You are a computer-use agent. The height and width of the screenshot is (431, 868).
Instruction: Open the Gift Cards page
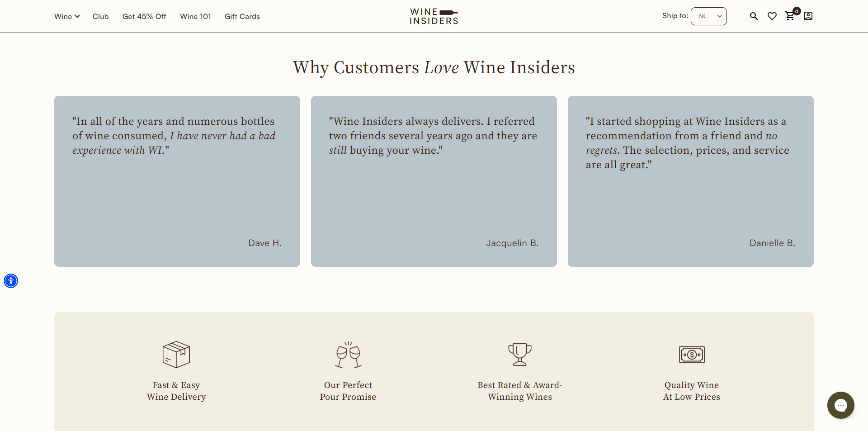pos(242,16)
